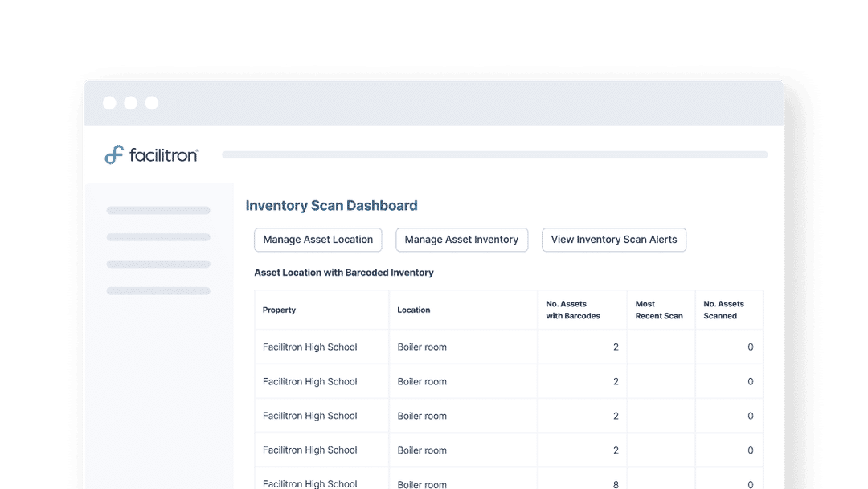The height and width of the screenshot is (489, 868).
Task: Open Manage Asset Inventory
Action: coord(461,240)
